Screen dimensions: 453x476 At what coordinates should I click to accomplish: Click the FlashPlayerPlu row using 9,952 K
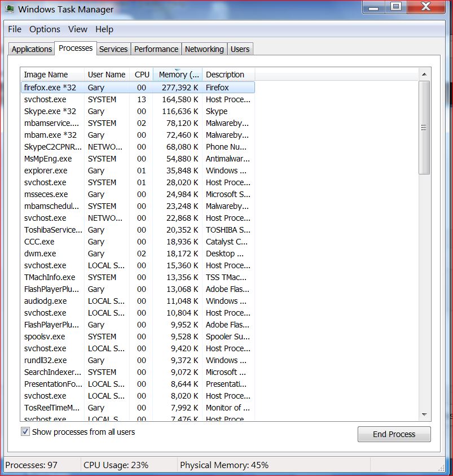pos(138,325)
